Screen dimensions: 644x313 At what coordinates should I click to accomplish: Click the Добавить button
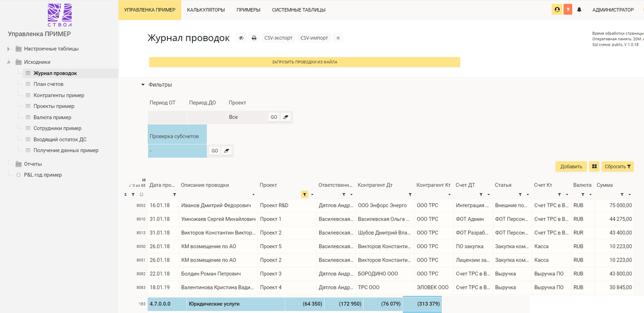click(x=571, y=166)
